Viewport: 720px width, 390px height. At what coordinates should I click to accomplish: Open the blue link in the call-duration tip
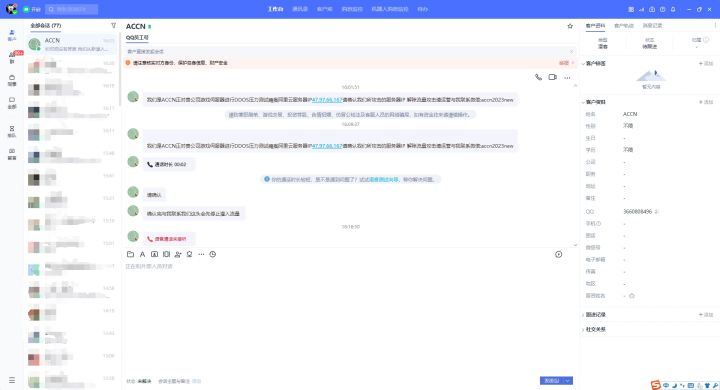[x=384, y=179]
